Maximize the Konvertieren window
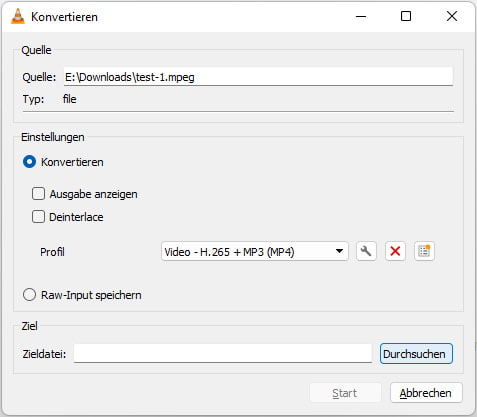 406,16
